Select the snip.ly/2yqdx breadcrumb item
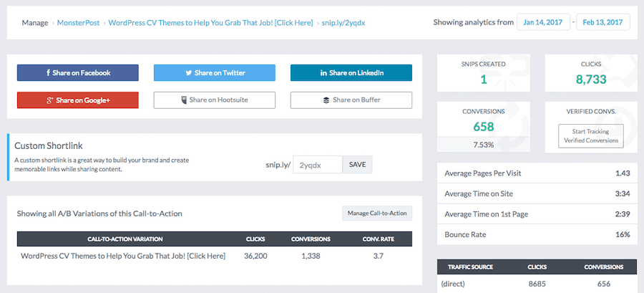644x293 pixels. (344, 22)
